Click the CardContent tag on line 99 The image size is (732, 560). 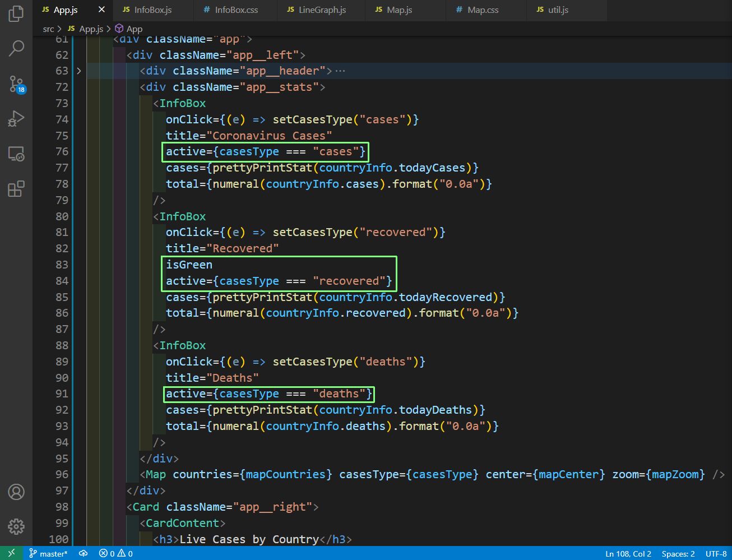[x=183, y=523]
